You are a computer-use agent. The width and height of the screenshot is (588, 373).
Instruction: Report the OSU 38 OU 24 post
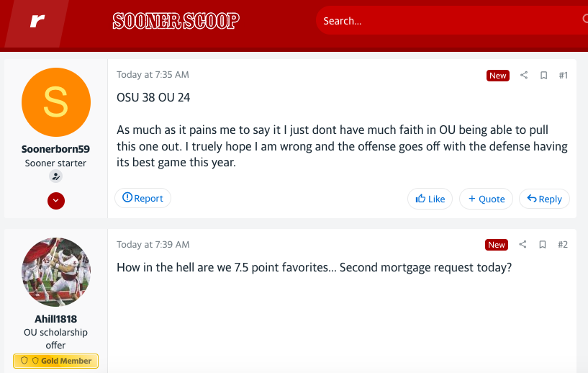143,198
